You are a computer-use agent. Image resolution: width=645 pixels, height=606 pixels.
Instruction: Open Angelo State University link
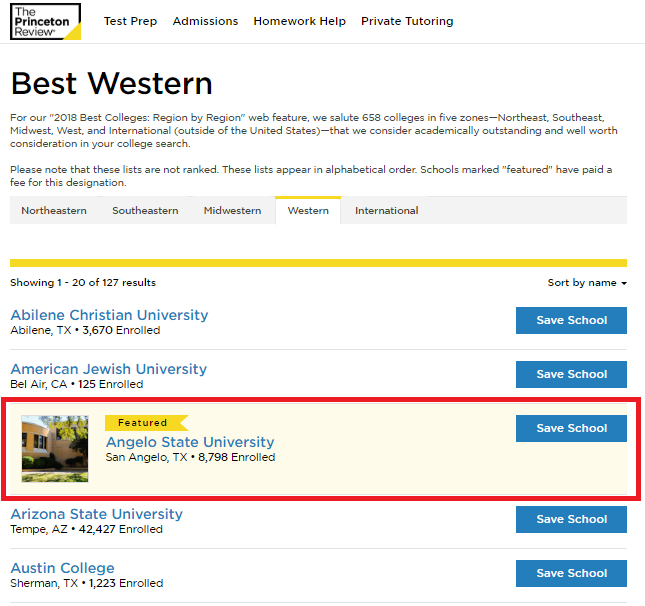[190, 442]
